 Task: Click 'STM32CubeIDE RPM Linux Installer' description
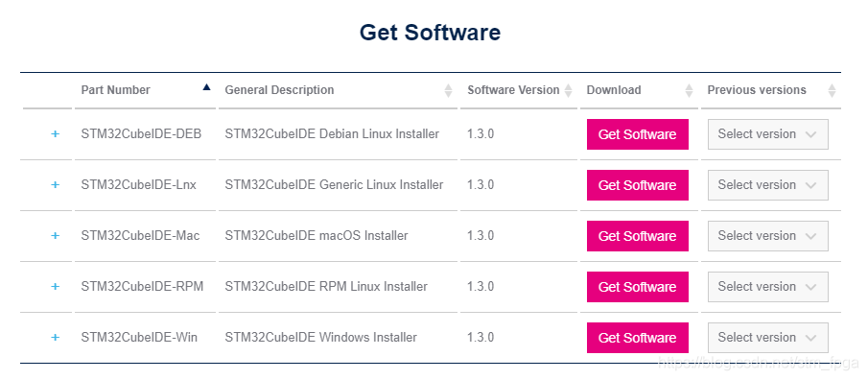(326, 287)
